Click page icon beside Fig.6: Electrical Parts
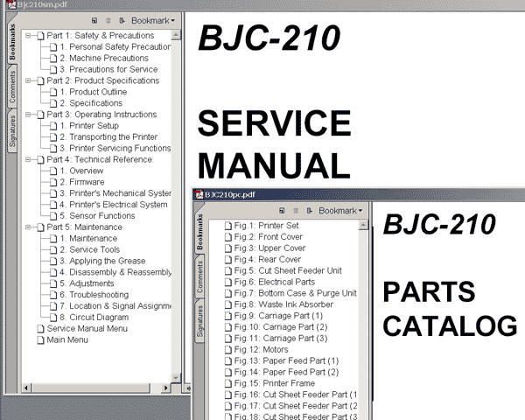Screen dimensions: 525x420 click(x=228, y=282)
